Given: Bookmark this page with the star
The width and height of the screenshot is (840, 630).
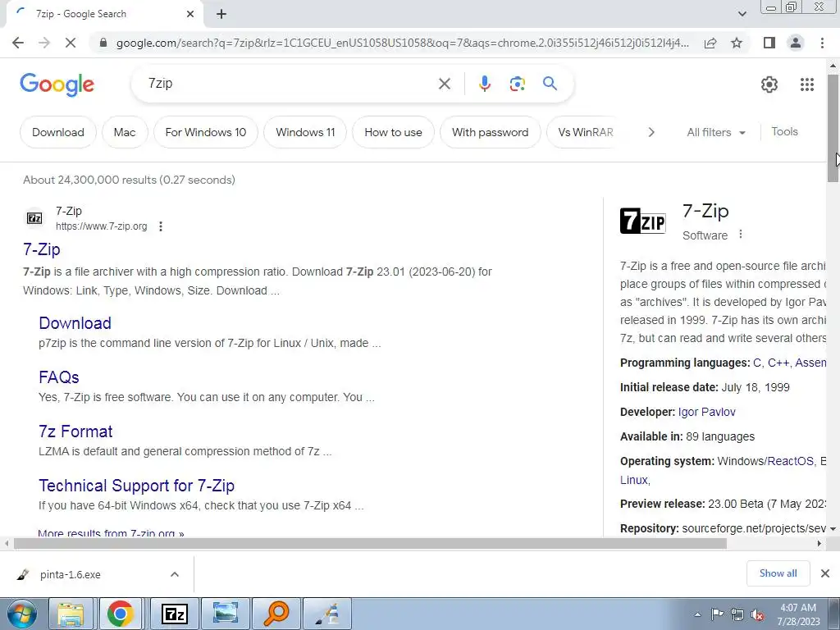Looking at the screenshot, I should 737,43.
